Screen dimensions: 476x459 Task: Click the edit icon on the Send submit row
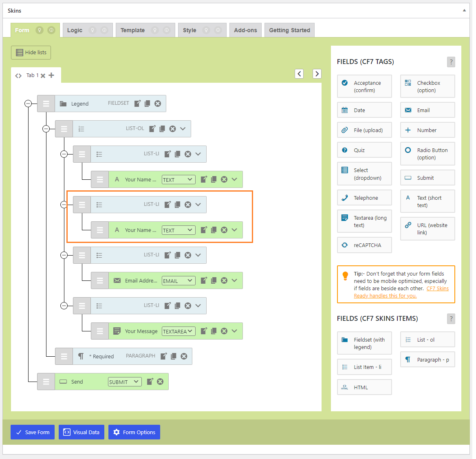(150, 382)
